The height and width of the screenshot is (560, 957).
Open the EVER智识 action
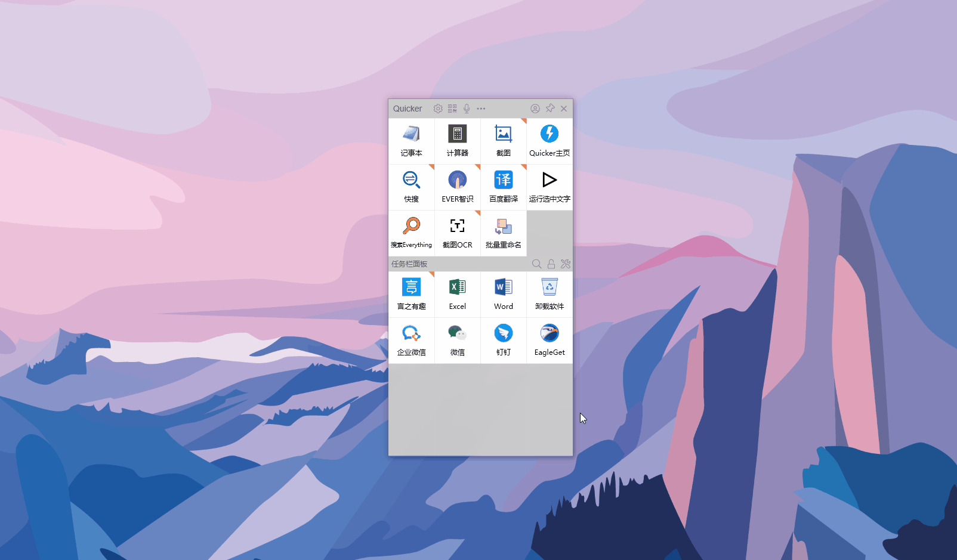click(457, 187)
